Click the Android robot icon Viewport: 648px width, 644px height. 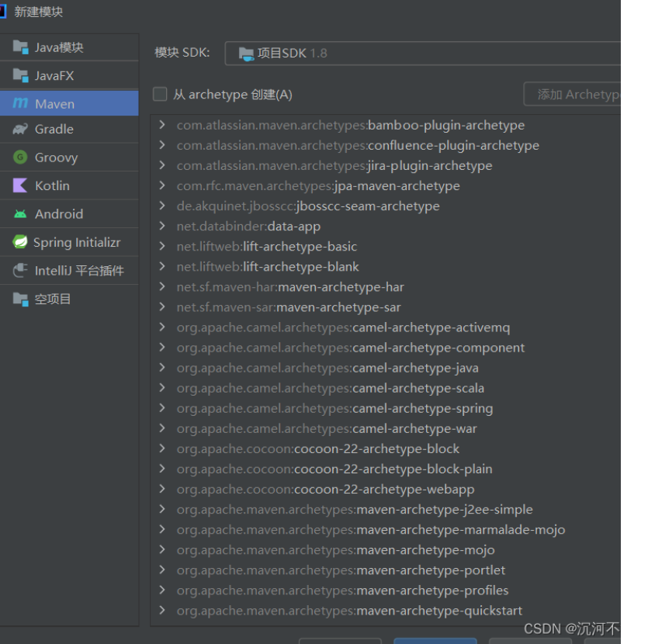point(20,214)
